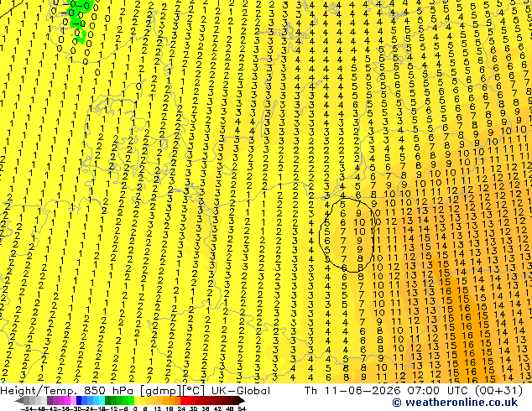Pick the cyan swatch in the temperature legend
This screenshot has width=532, height=411.
(102, 401)
